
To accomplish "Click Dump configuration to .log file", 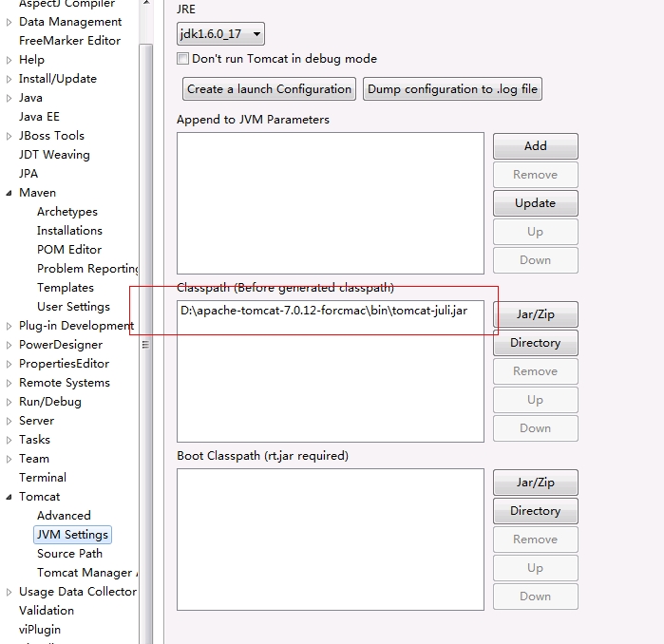I will click(x=452, y=89).
